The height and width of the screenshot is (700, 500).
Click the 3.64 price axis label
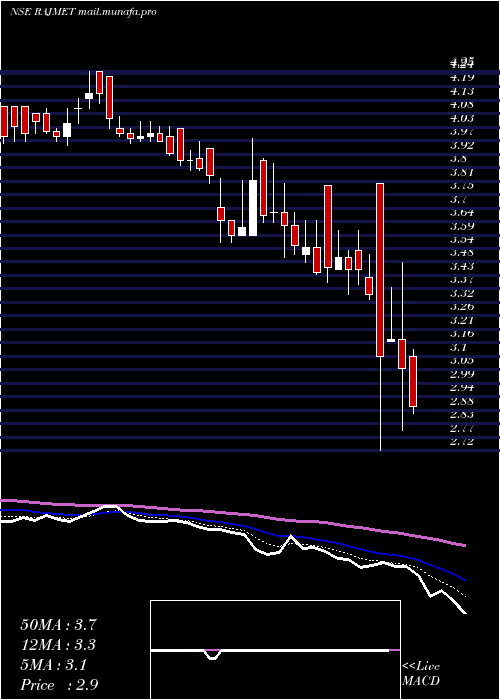point(462,212)
